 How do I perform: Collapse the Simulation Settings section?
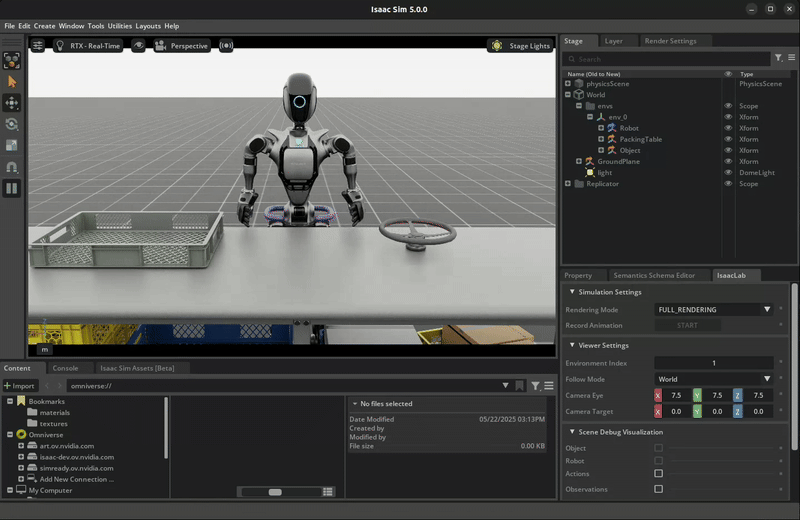[572, 292]
